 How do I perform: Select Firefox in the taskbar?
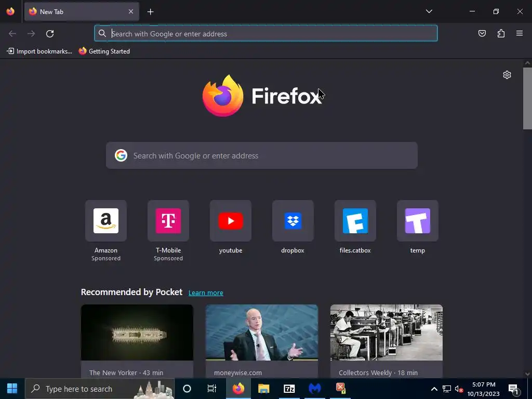238,389
